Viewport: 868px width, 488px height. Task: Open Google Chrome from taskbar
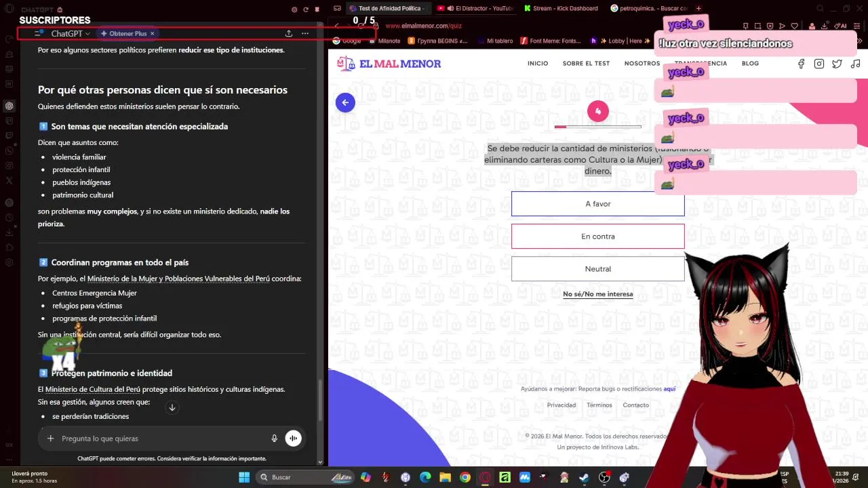pyautogui.click(x=465, y=477)
